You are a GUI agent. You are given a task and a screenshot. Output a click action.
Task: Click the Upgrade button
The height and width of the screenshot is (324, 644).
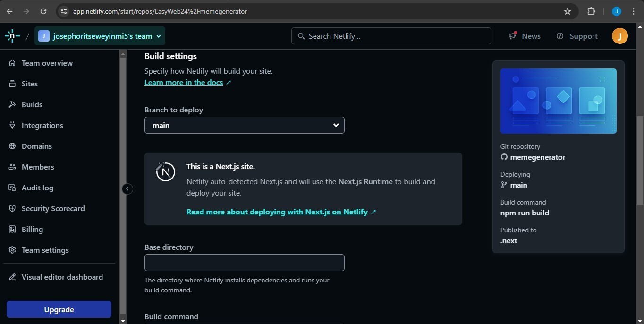(59, 309)
